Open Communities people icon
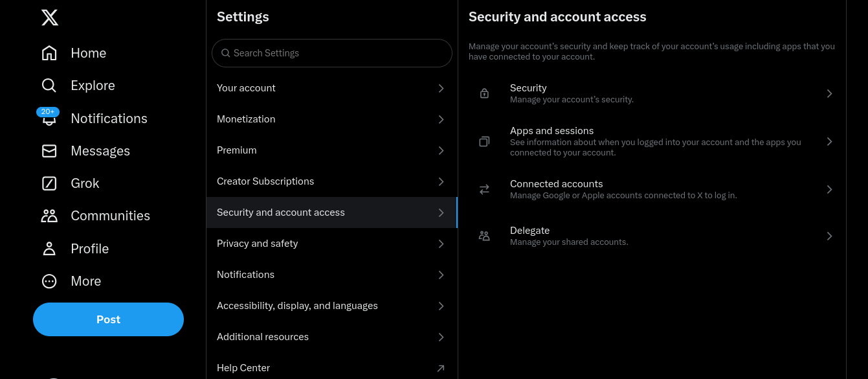Image resolution: width=868 pixels, height=379 pixels. [49, 216]
